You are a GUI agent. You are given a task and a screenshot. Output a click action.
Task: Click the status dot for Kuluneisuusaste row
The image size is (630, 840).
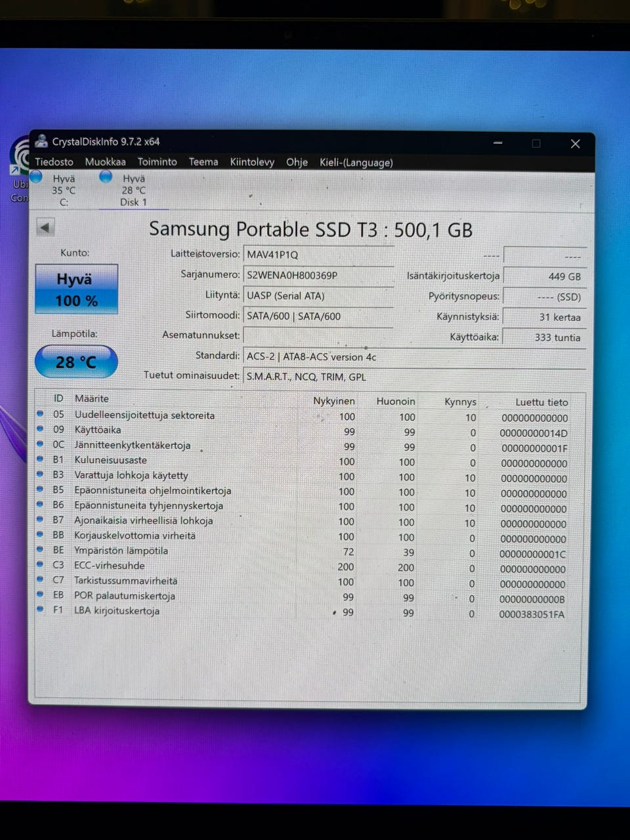[40, 459]
